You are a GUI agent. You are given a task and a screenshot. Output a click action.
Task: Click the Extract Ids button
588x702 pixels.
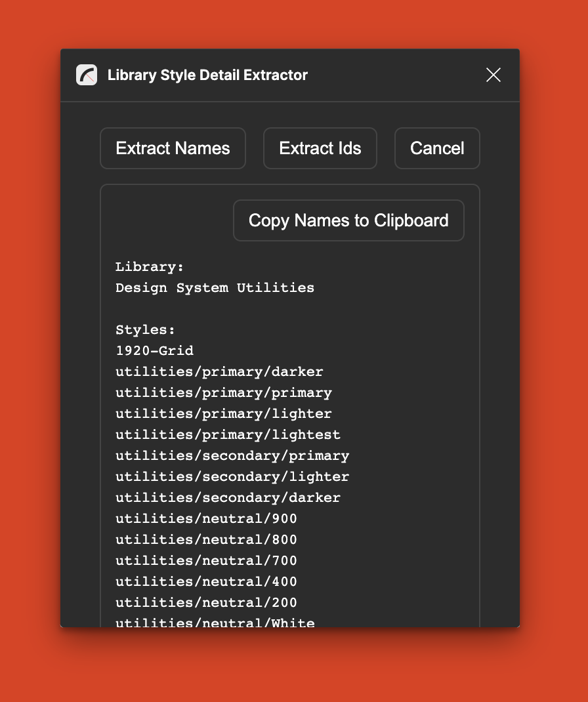(x=320, y=148)
